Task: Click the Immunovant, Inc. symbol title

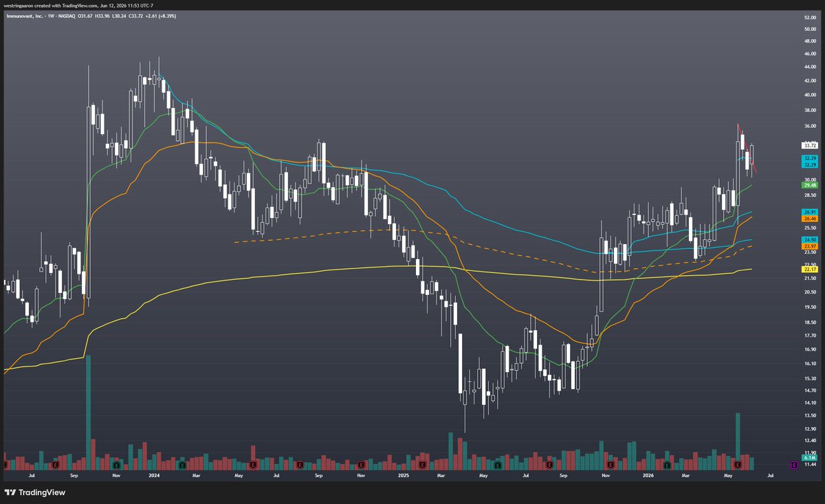Action: [26, 15]
